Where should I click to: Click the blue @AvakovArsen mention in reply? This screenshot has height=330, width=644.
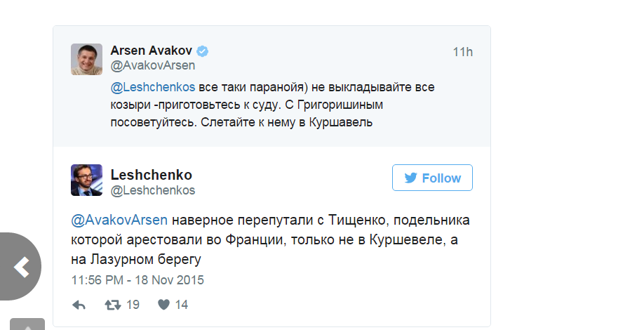click(x=119, y=220)
